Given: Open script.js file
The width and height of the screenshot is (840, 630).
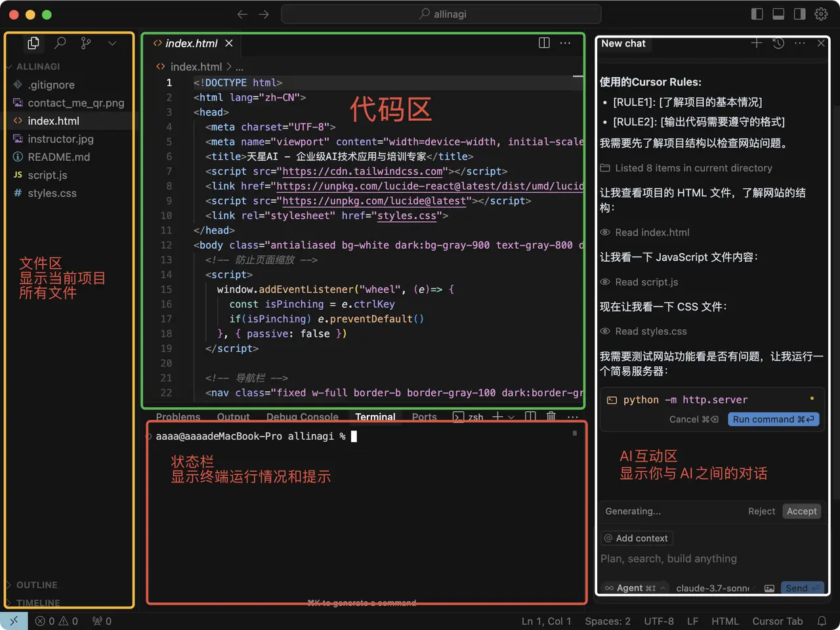Looking at the screenshot, I should point(47,175).
